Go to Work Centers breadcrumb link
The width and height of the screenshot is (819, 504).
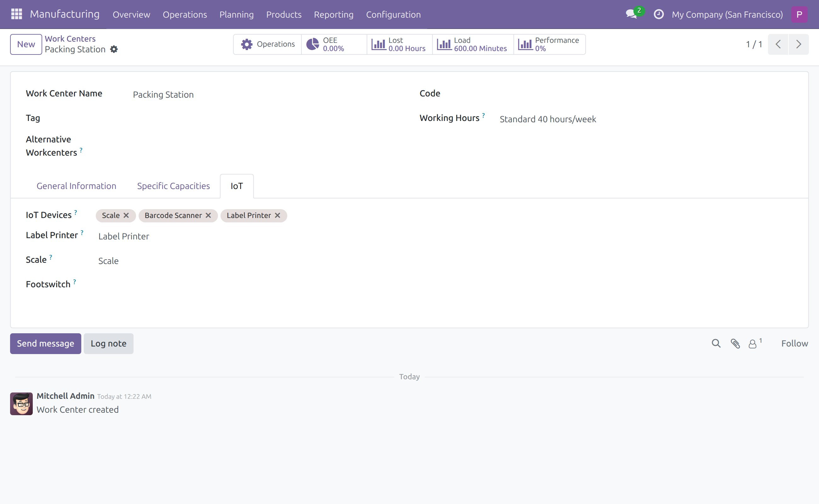pos(70,39)
